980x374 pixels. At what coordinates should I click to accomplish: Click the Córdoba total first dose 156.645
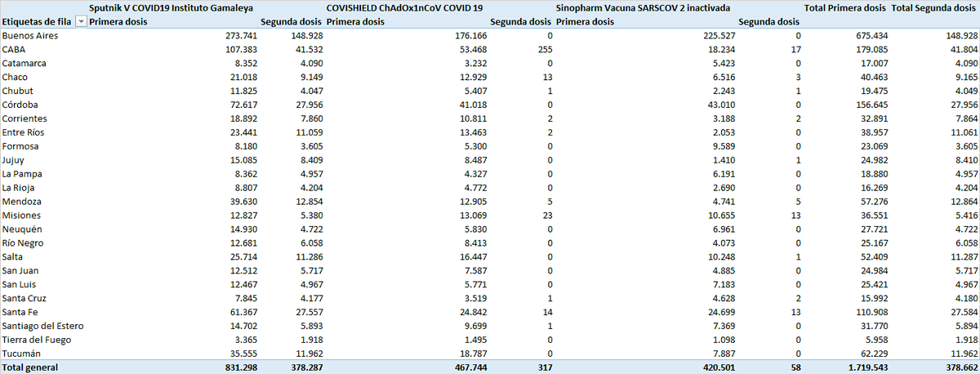tap(871, 105)
